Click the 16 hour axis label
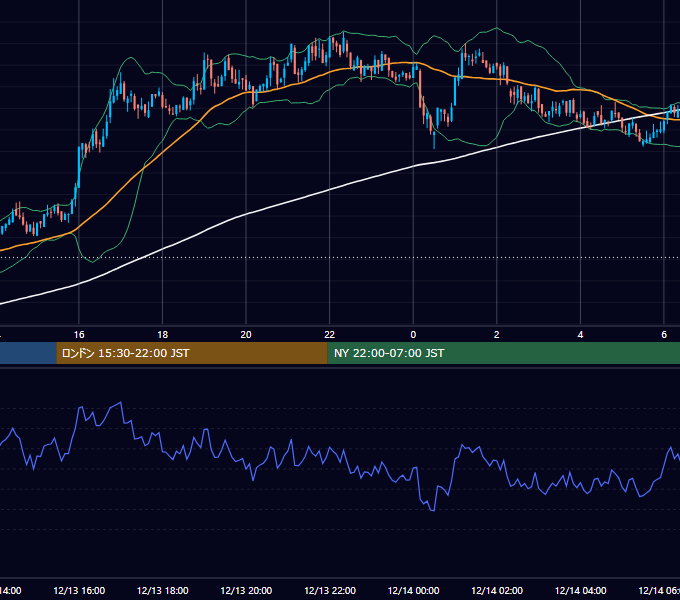Image resolution: width=680 pixels, height=600 pixels. 79,335
